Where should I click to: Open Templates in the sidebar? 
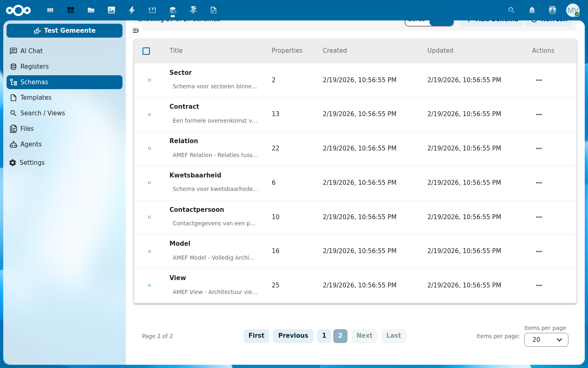click(36, 98)
